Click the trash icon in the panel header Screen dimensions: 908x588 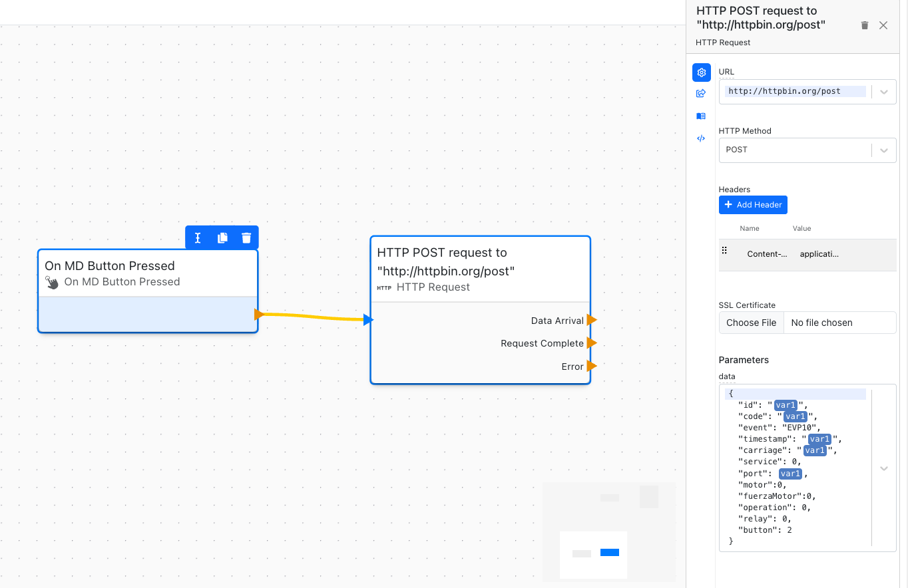pyautogui.click(x=865, y=25)
